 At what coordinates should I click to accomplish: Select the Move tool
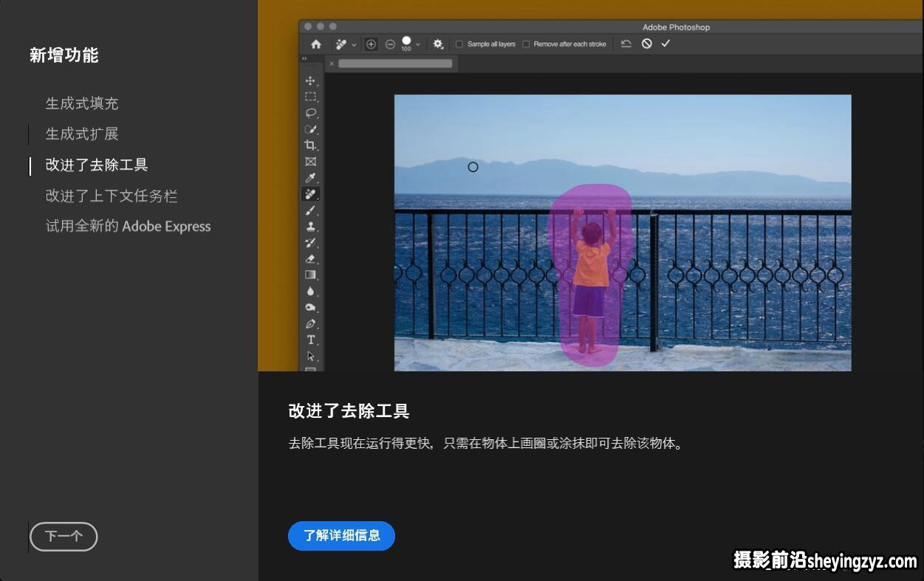(310, 80)
